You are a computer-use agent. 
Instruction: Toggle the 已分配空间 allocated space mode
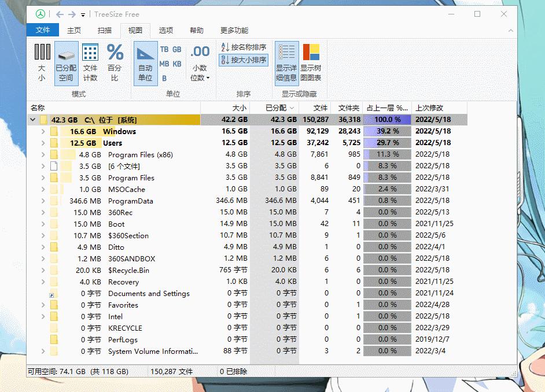point(67,61)
